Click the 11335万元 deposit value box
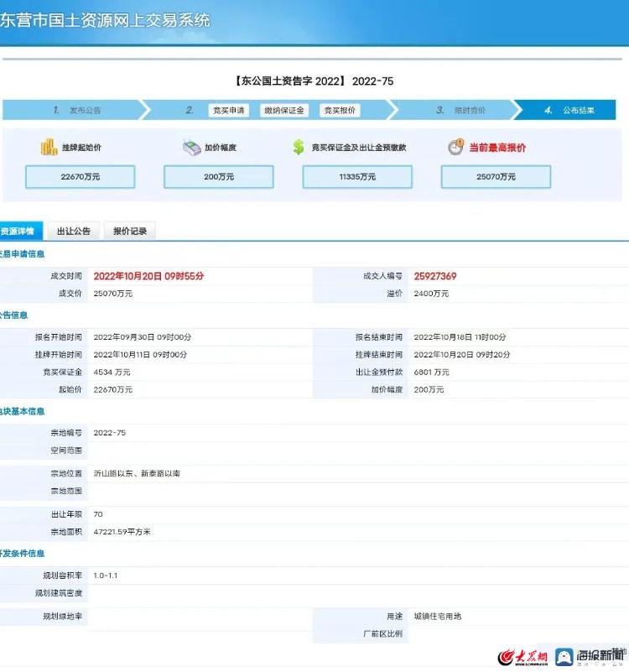Screen dimensions: 629x672 point(357,177)
